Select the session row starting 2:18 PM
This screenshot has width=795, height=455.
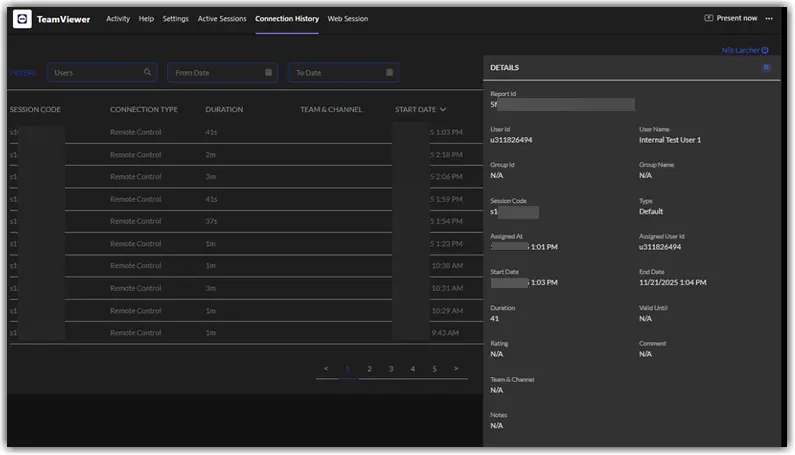[x=246, y=155]
